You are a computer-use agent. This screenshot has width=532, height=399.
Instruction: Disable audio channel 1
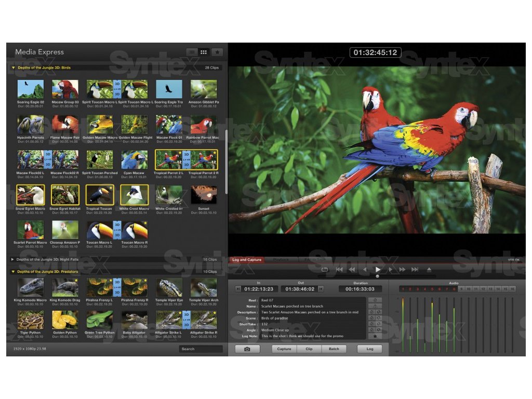[403, 289]
